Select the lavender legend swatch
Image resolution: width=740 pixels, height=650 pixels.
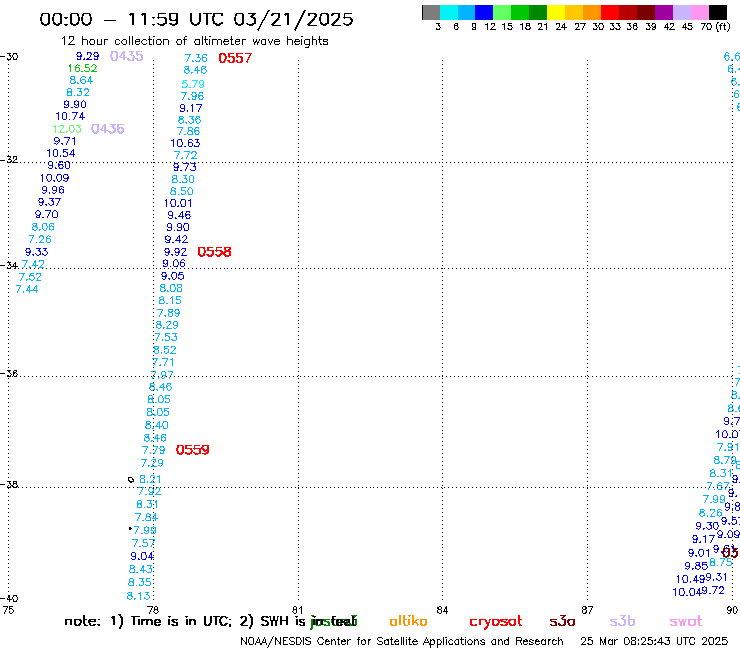coord(681,12)
